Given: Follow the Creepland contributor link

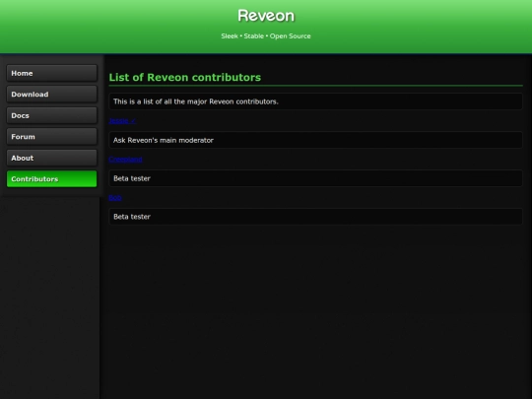Looking at the screenshot, I should 125,160.
